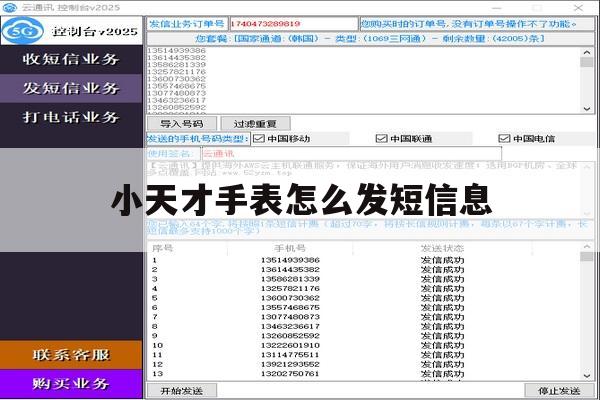Click the package info line 您套餐
This screenshot has height=400, width=600.
(370, 39)
